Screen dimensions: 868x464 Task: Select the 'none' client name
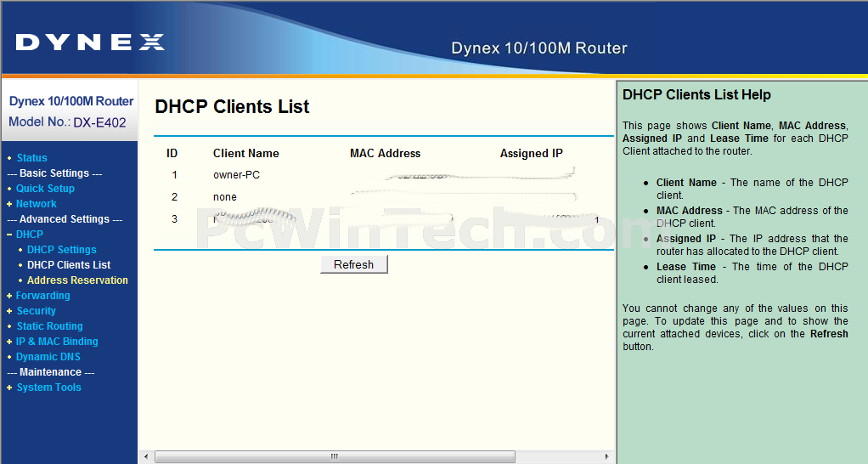pos(225,197)
